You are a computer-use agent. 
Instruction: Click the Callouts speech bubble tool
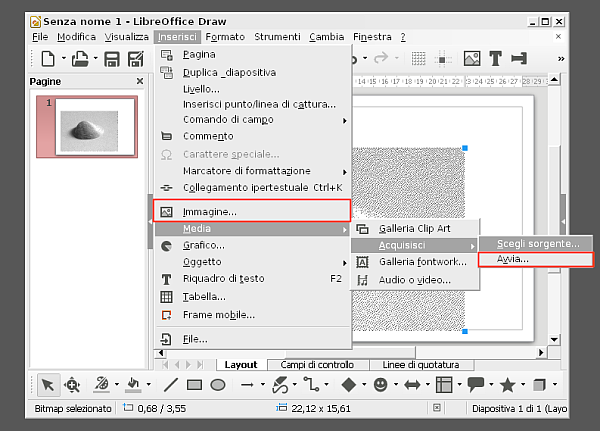click(476, 384)
